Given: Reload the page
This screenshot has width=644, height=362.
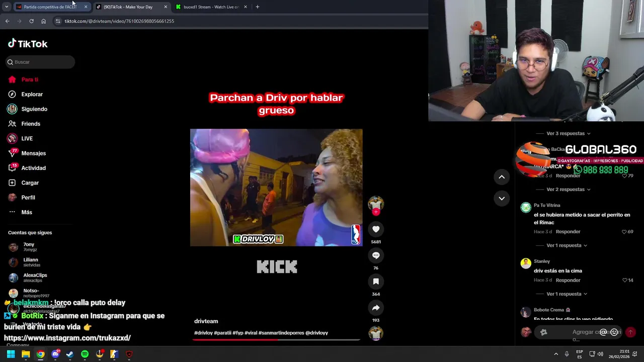Looking at the screenshot, I should (31, 21).
